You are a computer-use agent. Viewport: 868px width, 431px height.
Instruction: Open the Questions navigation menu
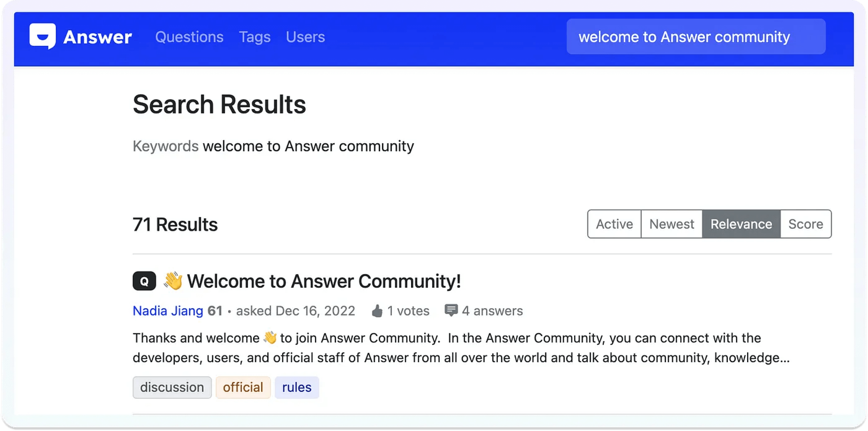click(x=189, y=37)
